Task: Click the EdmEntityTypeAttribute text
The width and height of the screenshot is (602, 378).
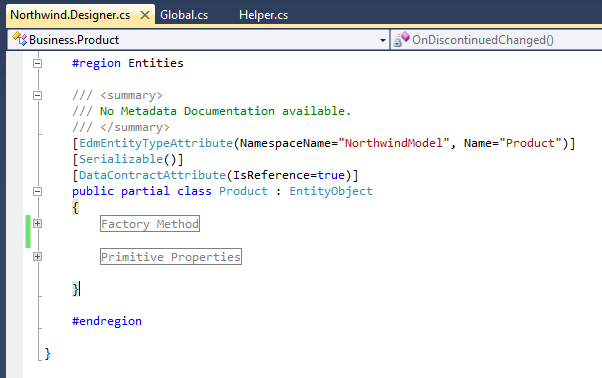Action: point(156,143)
